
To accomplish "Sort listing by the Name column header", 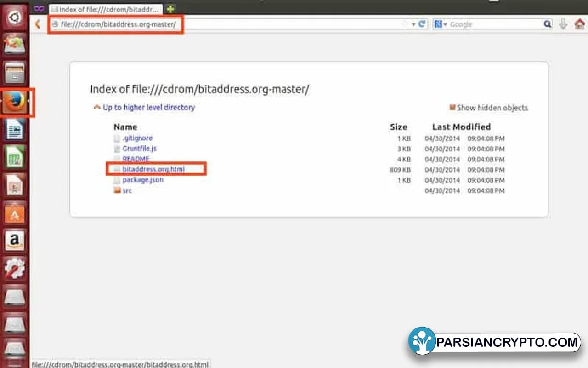I will point(125,127).
